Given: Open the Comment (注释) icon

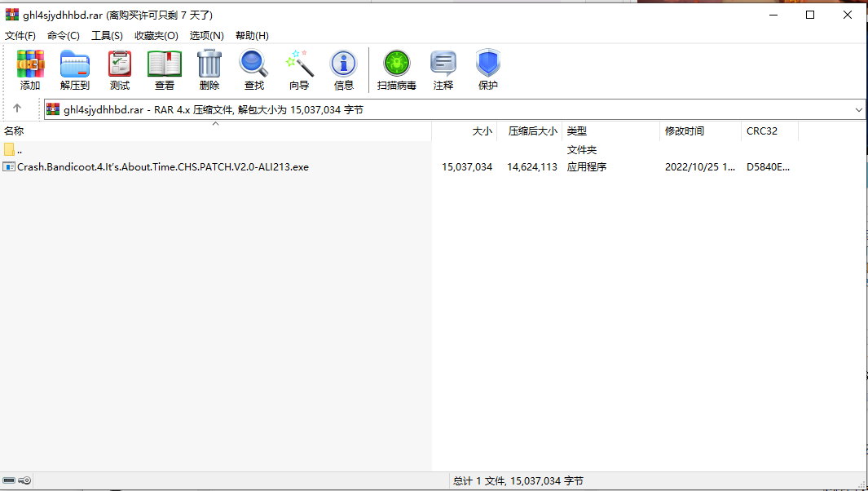Looking at the screenshot, I should (x=443, y=70).
